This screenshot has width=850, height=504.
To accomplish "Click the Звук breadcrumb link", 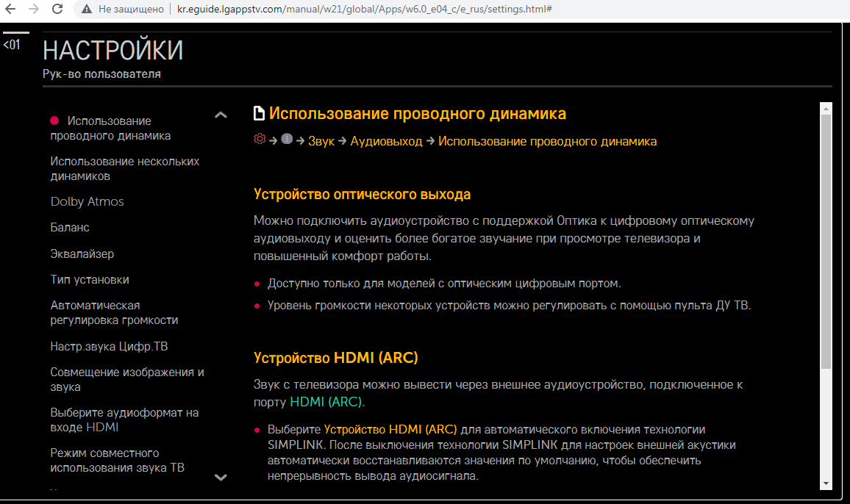I will coord(321,141).
